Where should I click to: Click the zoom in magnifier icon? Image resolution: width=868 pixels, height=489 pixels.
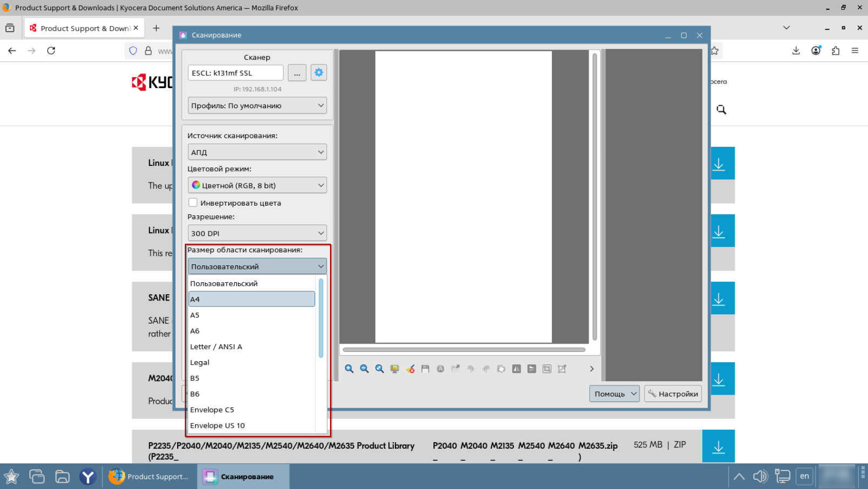[x=349, y=369]
